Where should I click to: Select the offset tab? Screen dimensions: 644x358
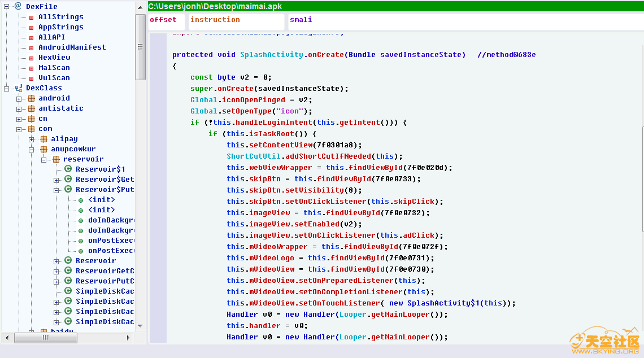tap(163, 20)
